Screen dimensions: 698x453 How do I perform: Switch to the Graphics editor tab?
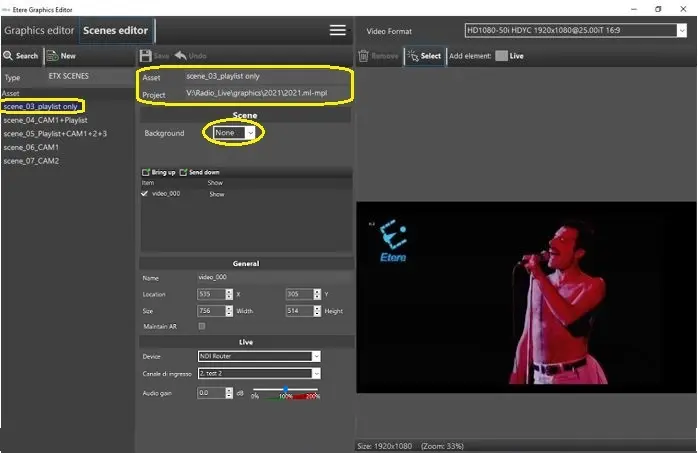pyautogui.click(x=39, y=30)
